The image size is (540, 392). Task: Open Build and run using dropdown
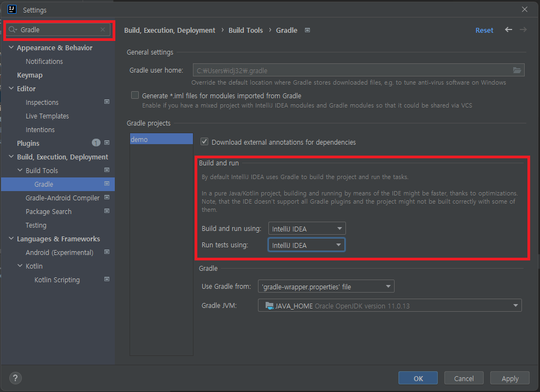tap(307, 229)
